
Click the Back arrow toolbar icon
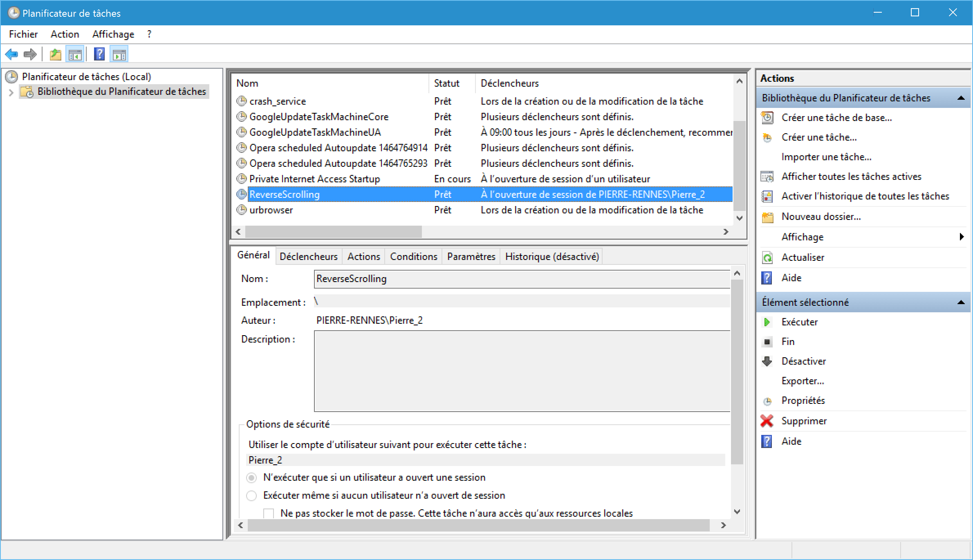coord(11,54)
